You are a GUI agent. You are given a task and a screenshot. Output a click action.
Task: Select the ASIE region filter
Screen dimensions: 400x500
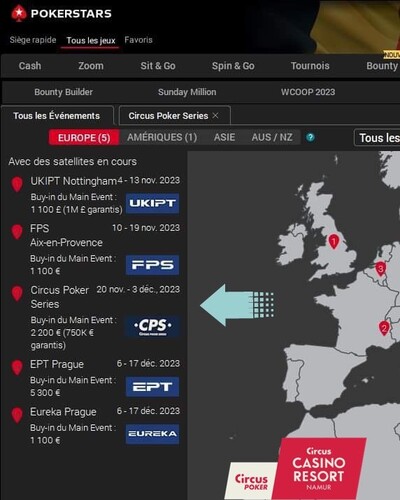[224, 137]
